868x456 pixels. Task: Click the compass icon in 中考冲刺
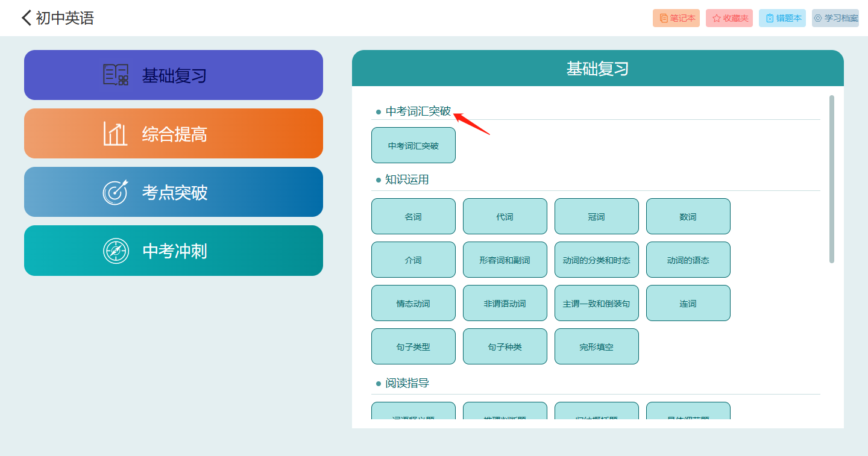116,251
